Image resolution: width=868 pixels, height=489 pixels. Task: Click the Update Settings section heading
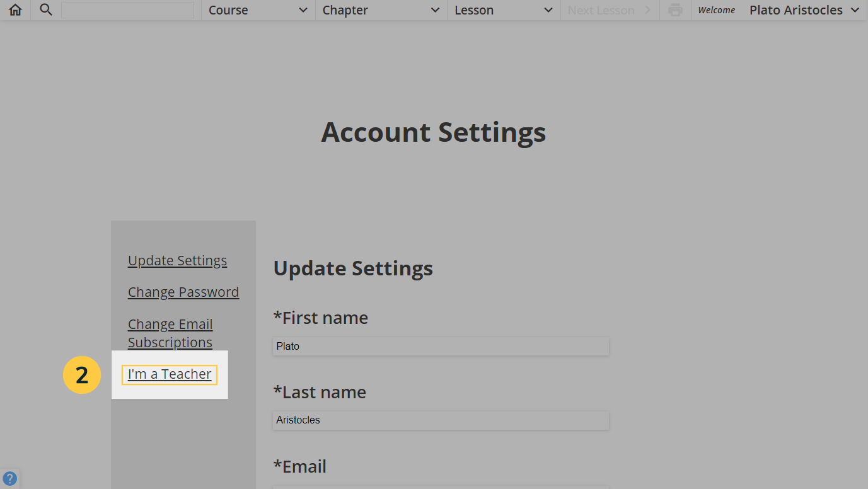point(353,268)
